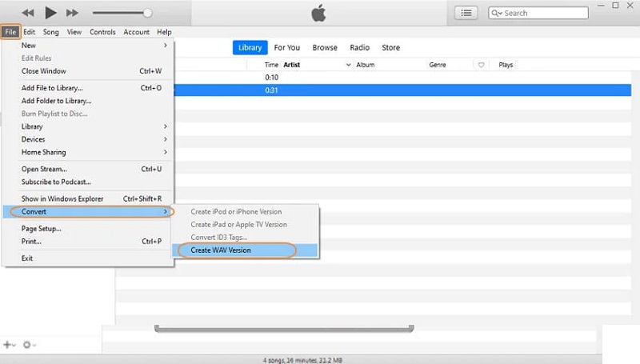The height and width of the screenshot is (364, 640).
Task: Expand the Home Sharing submenu
Action: (88, 152)
